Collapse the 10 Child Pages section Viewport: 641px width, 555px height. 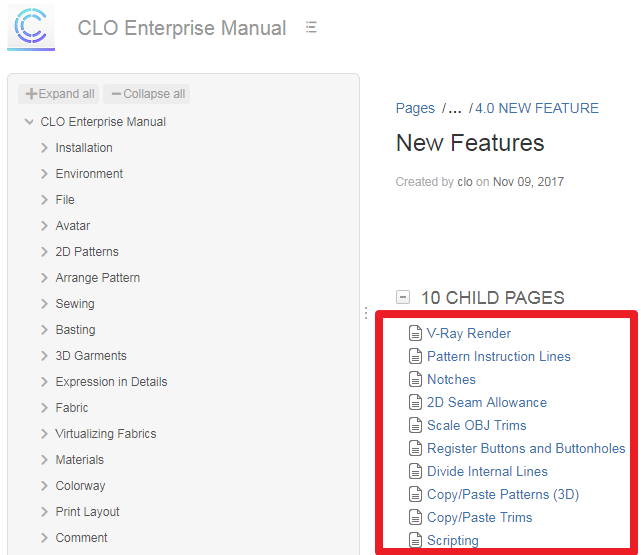(x=403, y=297)
